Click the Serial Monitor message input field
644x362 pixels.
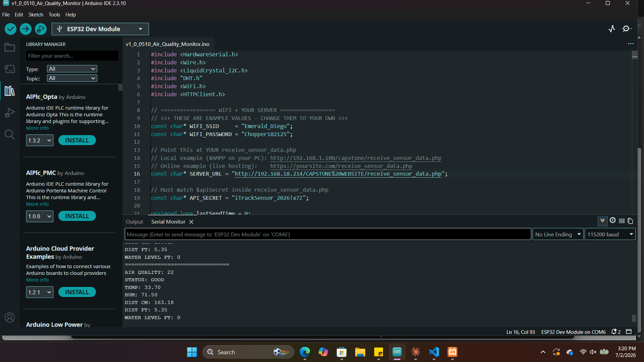pyautogui.click(x=328, y=234)
